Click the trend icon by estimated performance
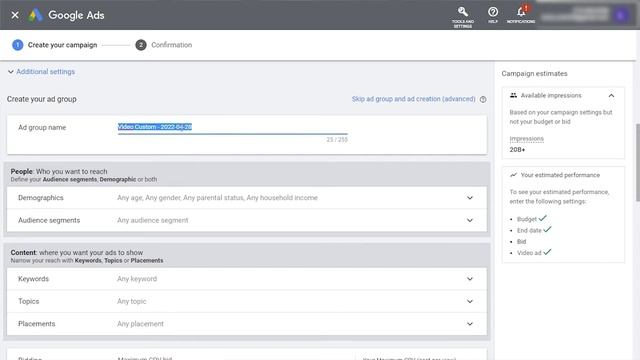This screenshot has height=360, width=640. point(513,175)
